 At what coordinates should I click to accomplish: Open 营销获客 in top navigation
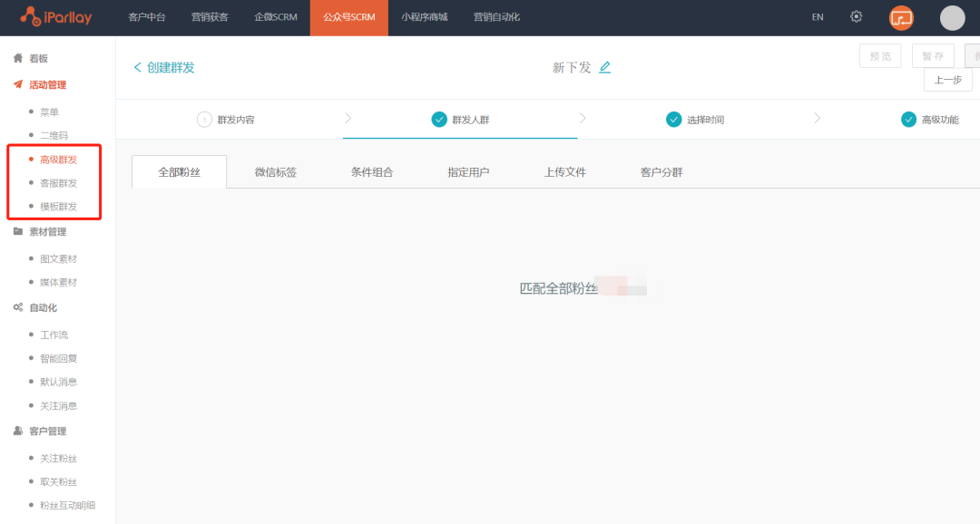(210, 17)
